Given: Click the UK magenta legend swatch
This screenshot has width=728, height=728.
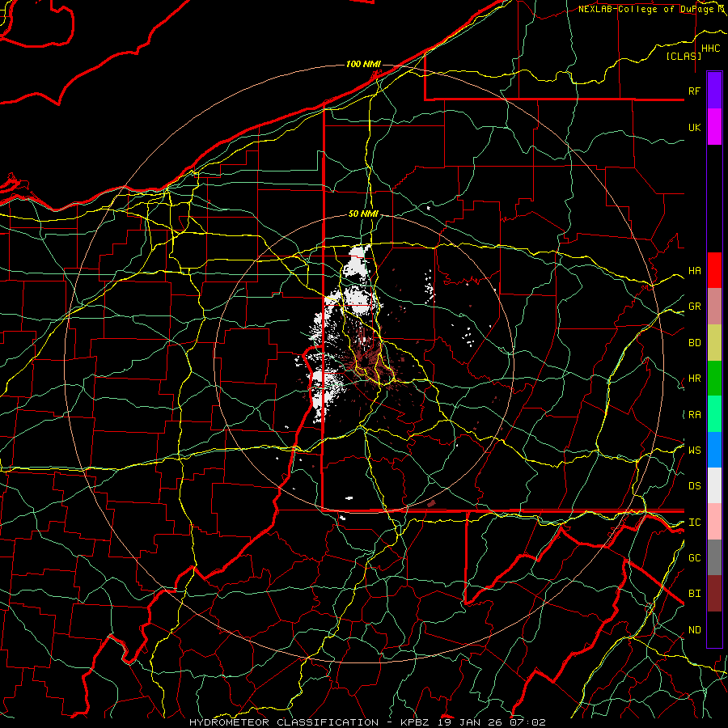Looking at the screenshot, I should pyautogui.click(x=714, y=127).
